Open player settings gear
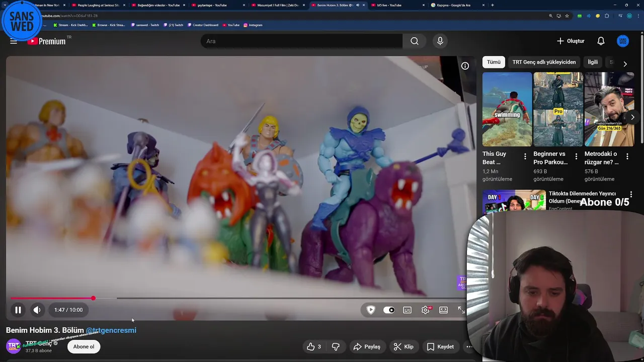Screen dimensions: 644x362 (426, 310)
